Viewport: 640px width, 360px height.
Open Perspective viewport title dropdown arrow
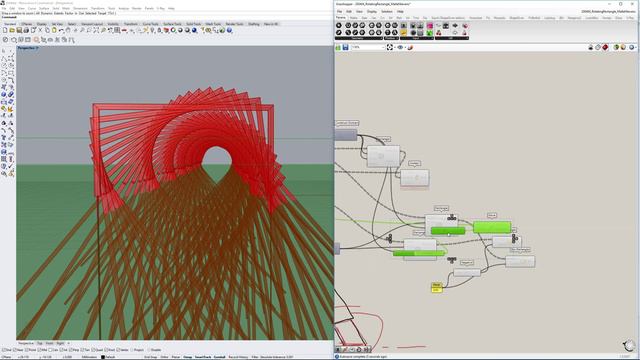(x=37, y=48)
